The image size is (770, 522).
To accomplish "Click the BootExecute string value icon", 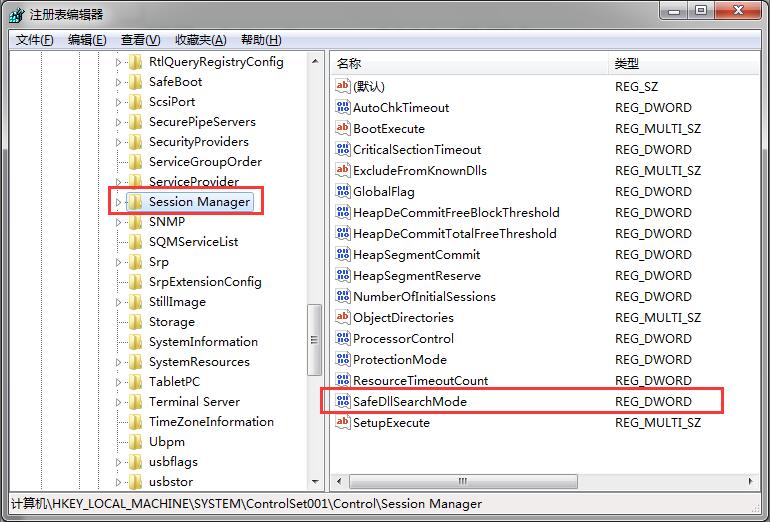I will [x=342, y=128].
